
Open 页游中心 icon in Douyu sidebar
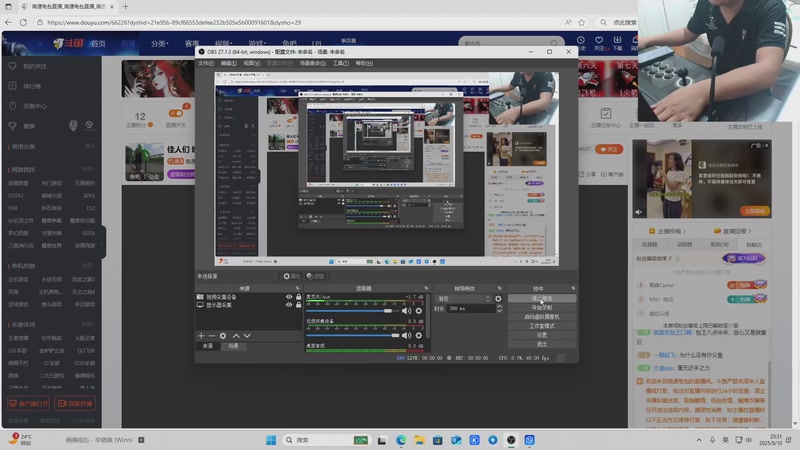(13, 106)
